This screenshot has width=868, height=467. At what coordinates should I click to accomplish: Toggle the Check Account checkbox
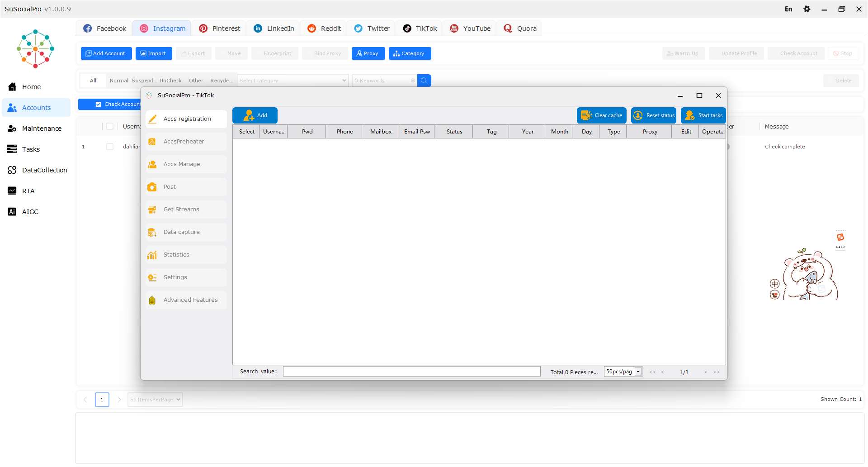[98, 104]
